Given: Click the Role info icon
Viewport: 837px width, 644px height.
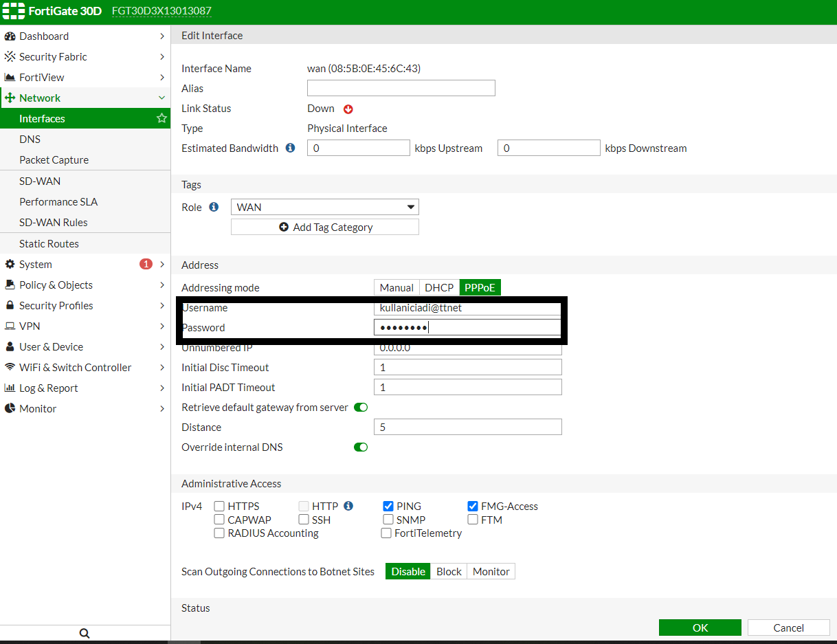Looking at the screenshot, I should coord(214,207).
